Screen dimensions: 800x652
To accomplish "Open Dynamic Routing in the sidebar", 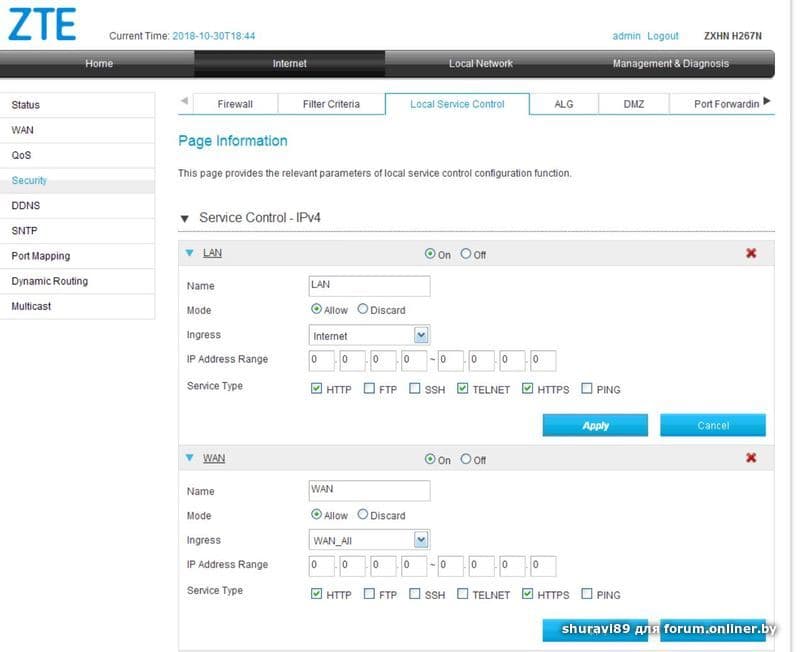I will click(x=78, y=281).
